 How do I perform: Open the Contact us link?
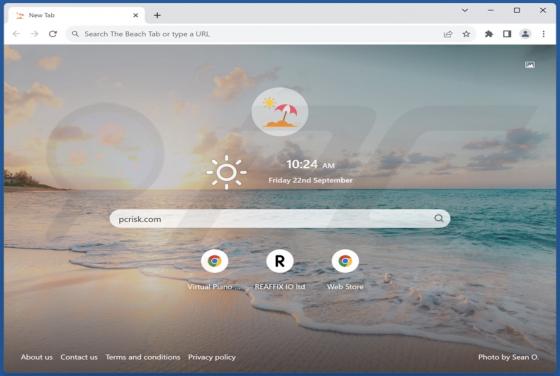pyautogui.click(x=79, y=357)
